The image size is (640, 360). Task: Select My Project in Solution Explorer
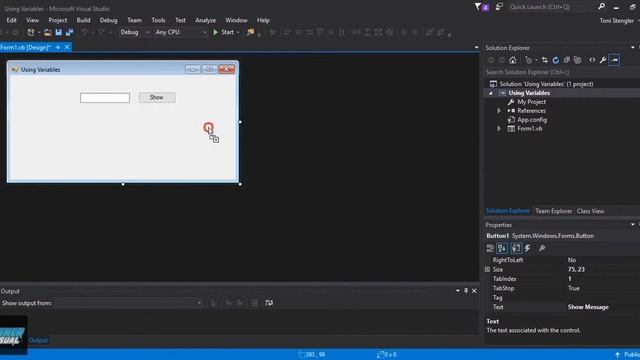tap(531, 102)
